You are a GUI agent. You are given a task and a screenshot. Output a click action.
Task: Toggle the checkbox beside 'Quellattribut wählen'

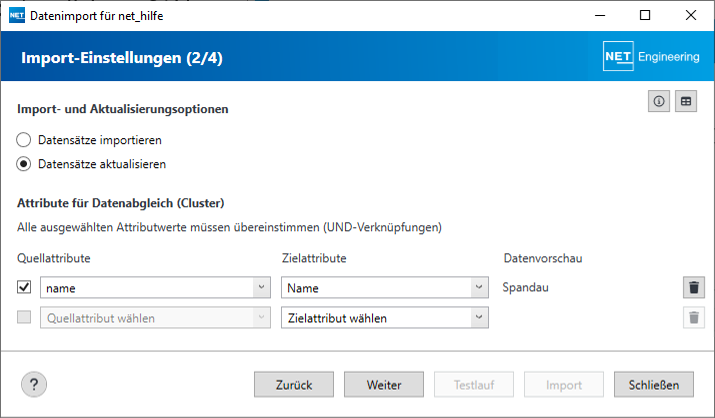24,317
